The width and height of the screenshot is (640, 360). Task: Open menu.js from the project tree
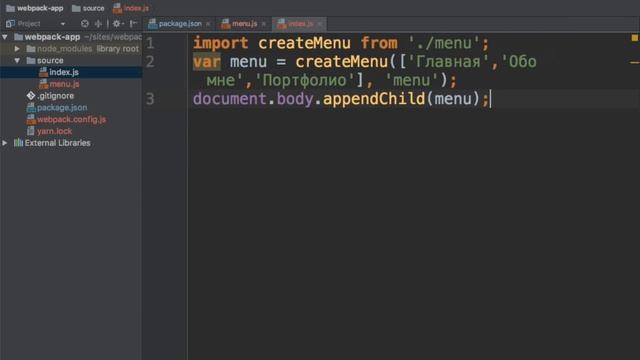click(x=64, y=84)
